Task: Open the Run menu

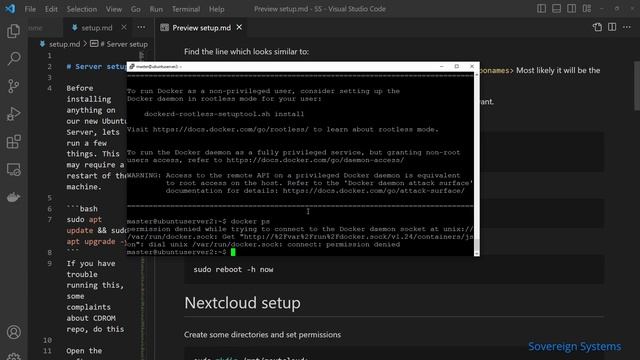Action: click(156, 9)
